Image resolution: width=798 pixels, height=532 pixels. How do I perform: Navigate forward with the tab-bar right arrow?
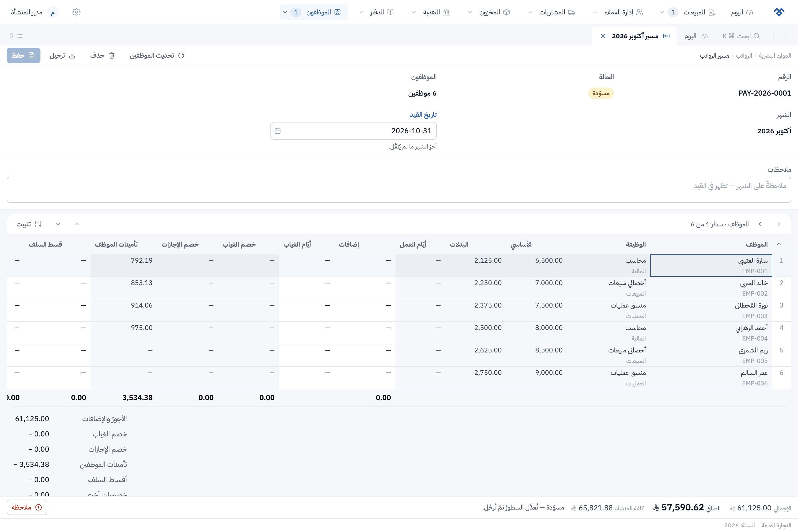(x=786, y=36)
